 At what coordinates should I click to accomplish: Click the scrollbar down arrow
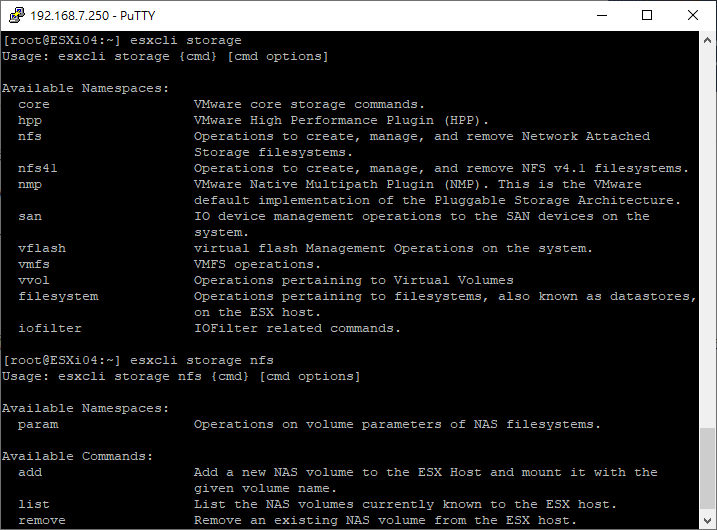click(x=707, y=520)
